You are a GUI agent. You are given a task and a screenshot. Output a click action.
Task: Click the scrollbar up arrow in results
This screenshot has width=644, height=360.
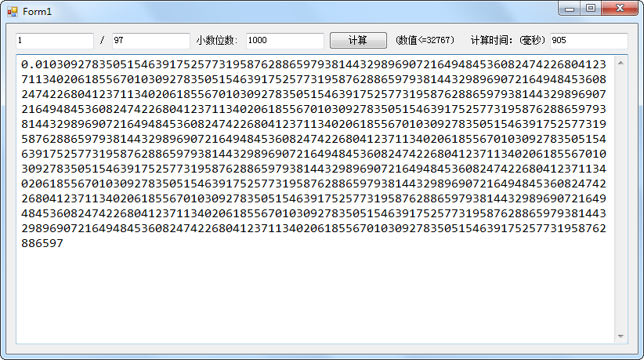click(621, 62)
